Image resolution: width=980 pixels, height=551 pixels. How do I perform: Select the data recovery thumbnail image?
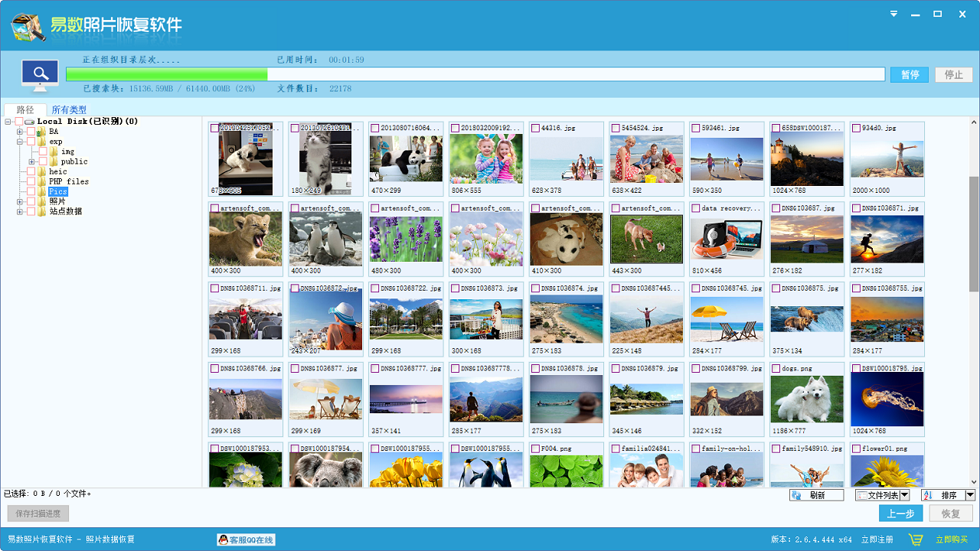click(x=727, y=239)
